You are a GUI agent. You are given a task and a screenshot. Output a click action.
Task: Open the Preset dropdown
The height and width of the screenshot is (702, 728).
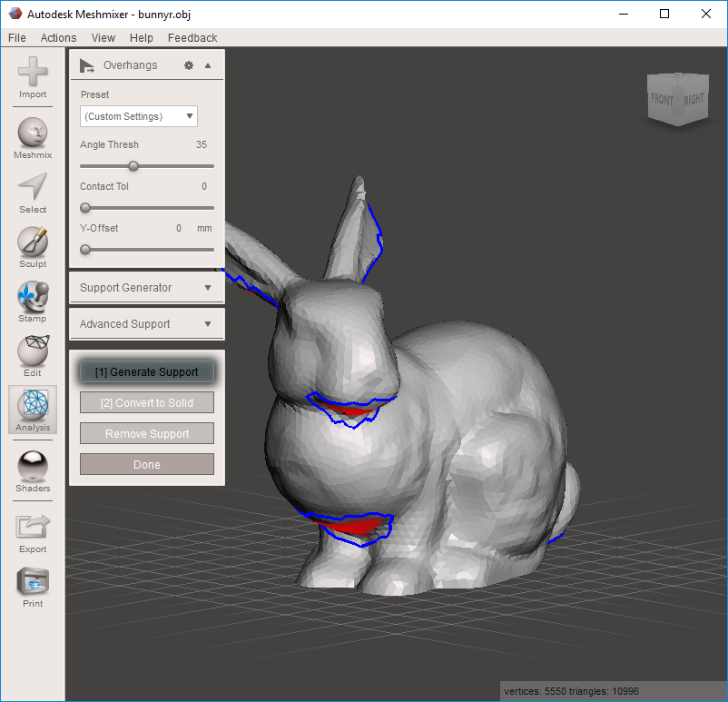point(138,116)
